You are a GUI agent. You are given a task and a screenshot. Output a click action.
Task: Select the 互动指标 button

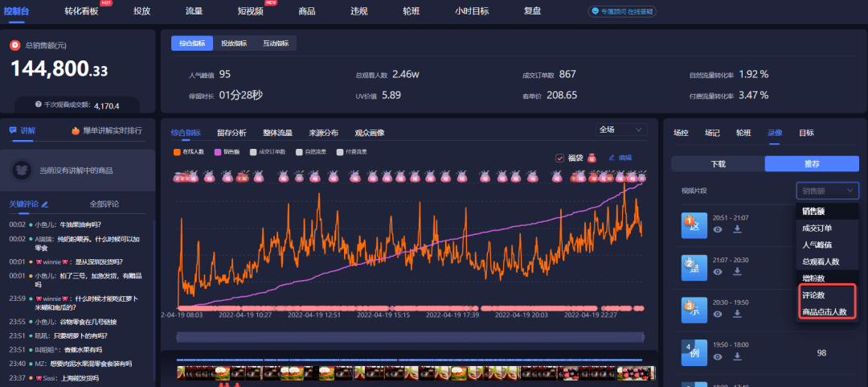tap(275, 43)
